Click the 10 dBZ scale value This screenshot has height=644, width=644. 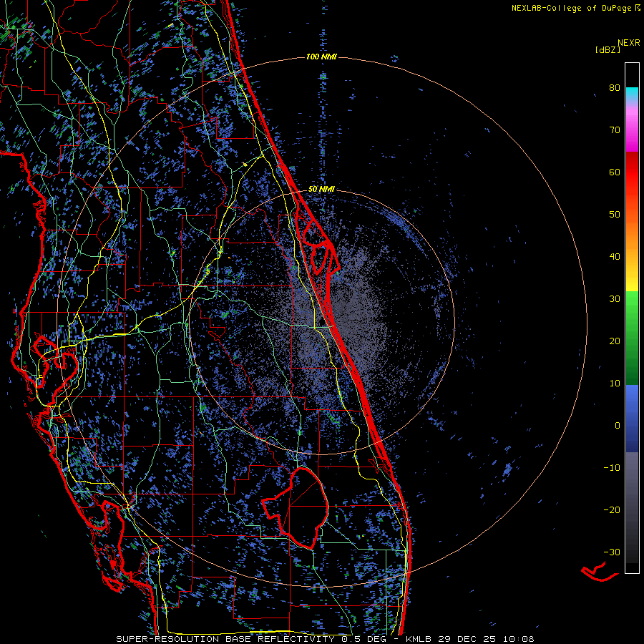click(615, 384)
